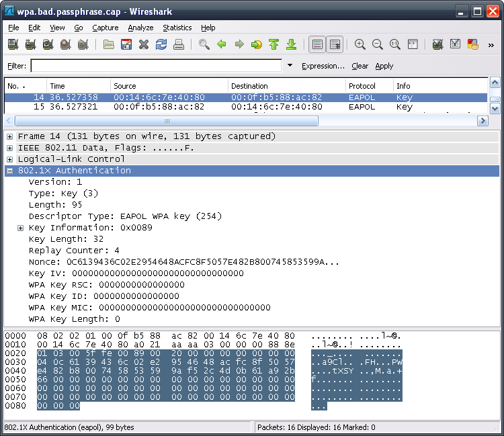Expand the Key Information 0x0089 field
Image resolution: width=504 pixels, height=436 pixels.
[x=21, y=228]
